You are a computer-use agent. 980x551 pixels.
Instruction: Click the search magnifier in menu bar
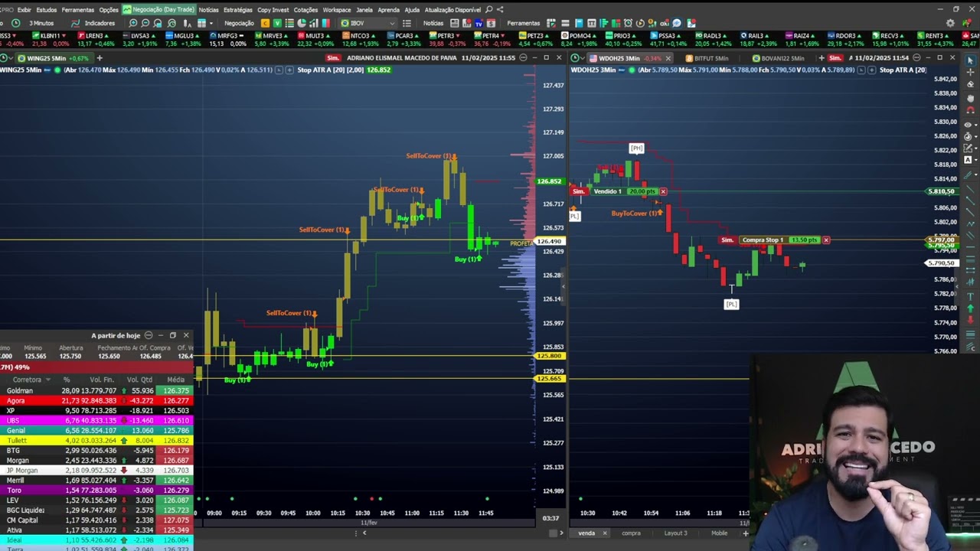point(489,10)
